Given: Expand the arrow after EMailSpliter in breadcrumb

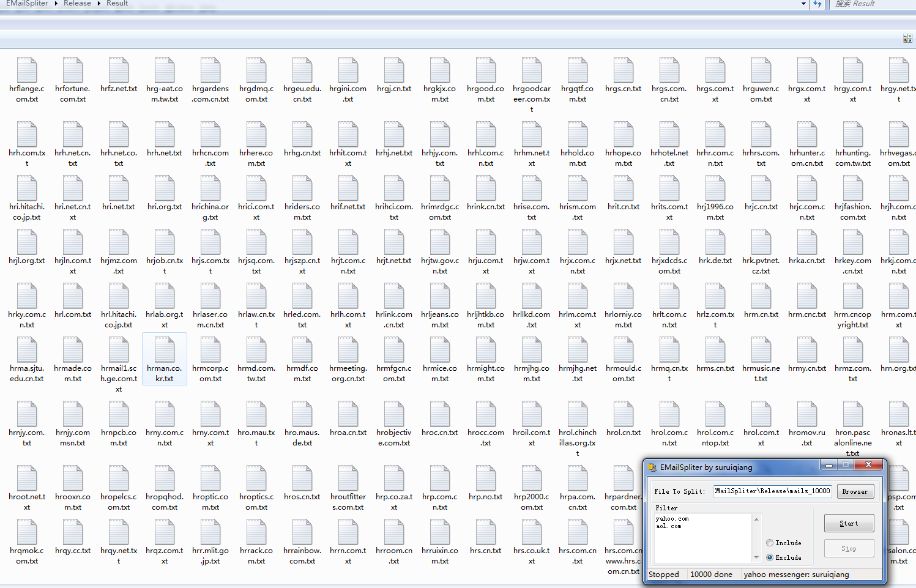Looking at the screenshot, I should tap(56, 4).
